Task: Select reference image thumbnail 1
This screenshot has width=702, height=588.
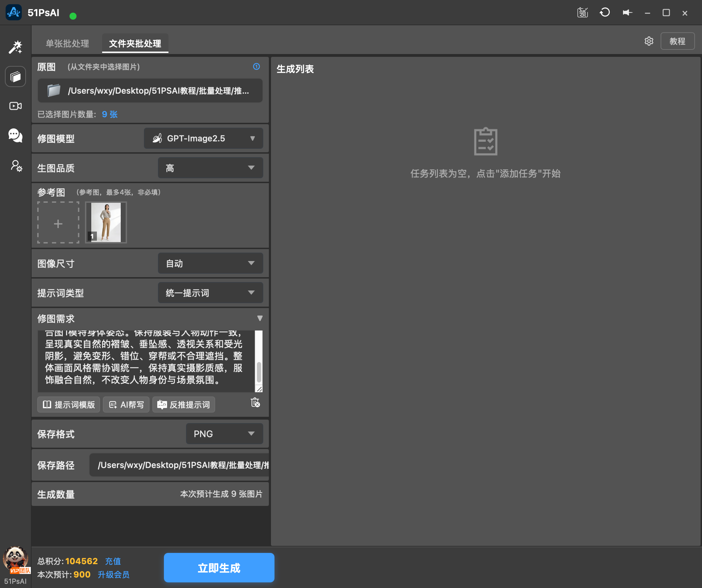Action: pyautogui.click(x=106, y=222)
